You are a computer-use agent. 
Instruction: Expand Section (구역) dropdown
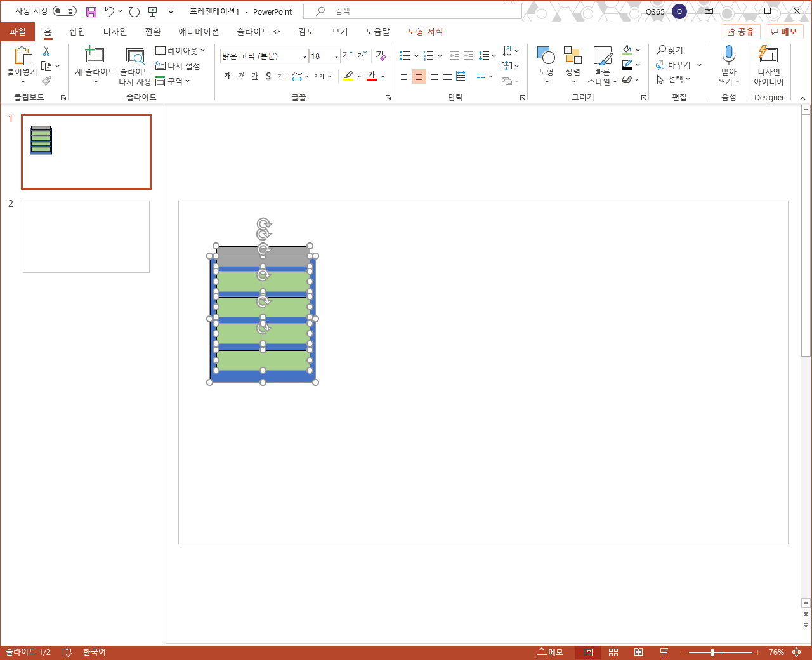pyautogui.click(x=173, y=81)
